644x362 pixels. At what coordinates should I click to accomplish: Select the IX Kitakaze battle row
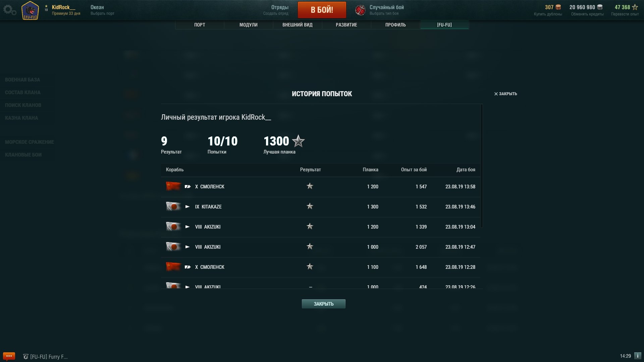coord(320,207)
